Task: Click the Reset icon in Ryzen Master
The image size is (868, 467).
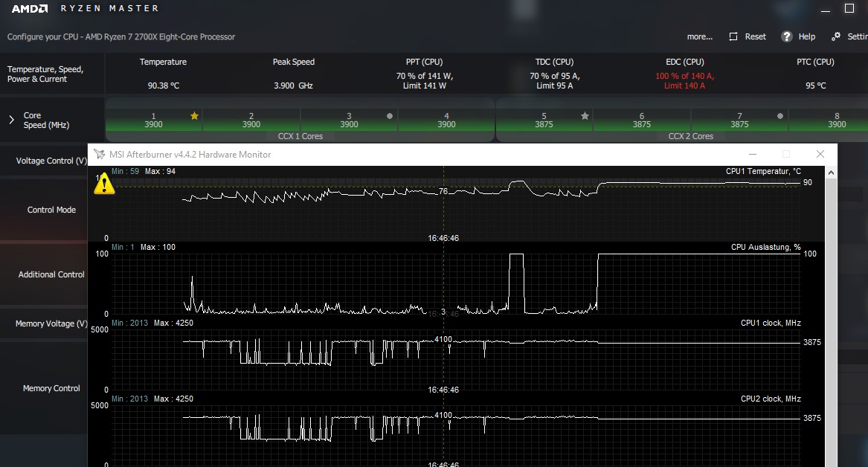Action: click(733, 36)
